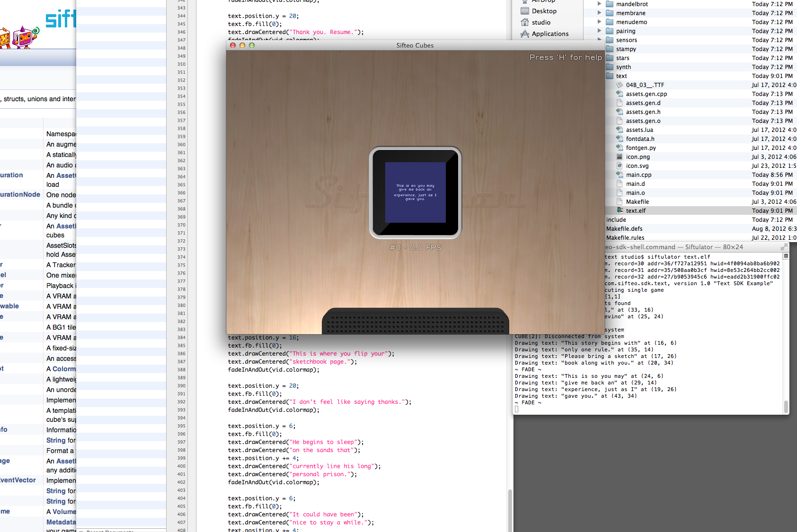Select the menudemo folder icon
Screen dimensions: 797x532
tap(610, 22)
